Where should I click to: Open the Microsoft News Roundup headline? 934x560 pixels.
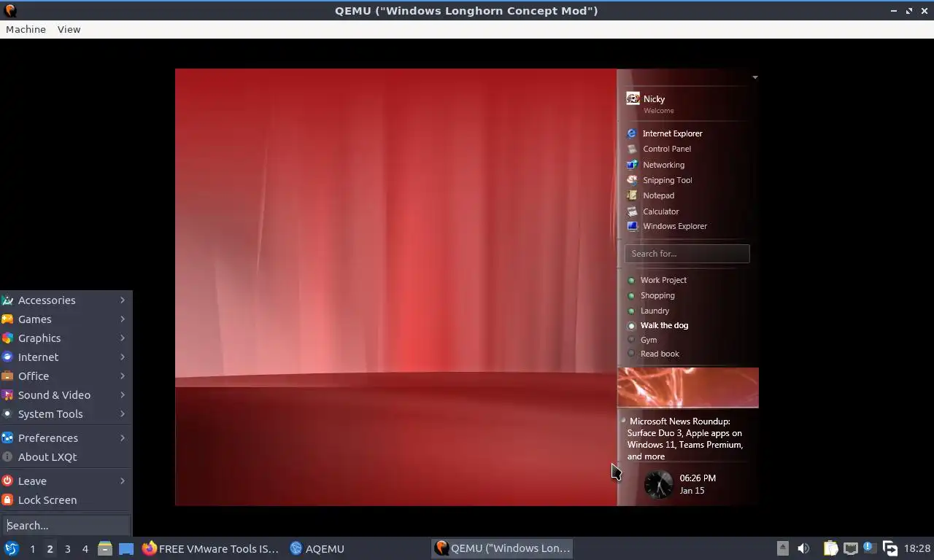point(685,439)
